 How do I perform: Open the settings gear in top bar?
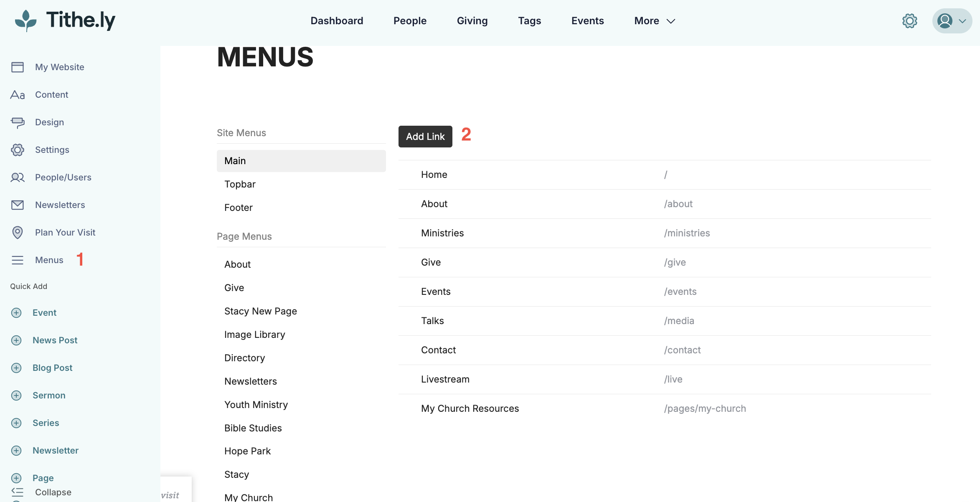(909, 21)
